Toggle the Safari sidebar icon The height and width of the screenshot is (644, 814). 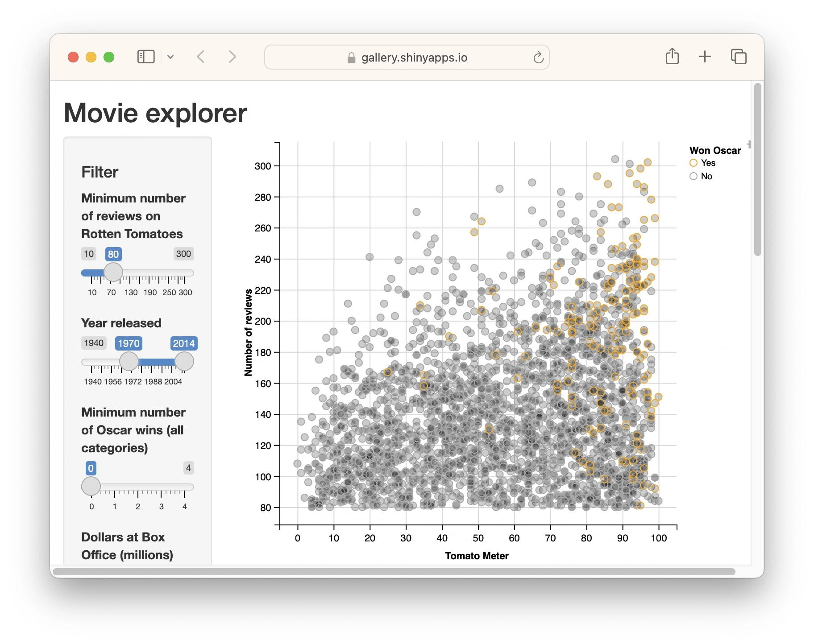click(145, 57)
